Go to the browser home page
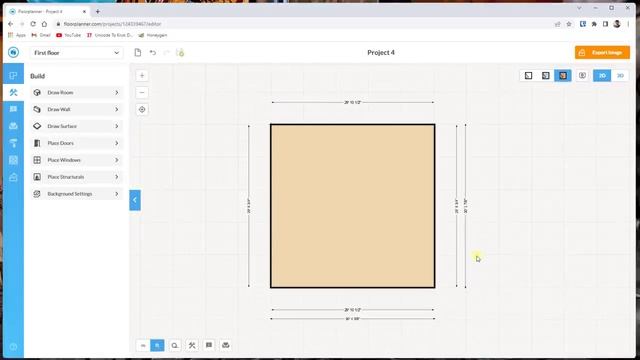The width and height of the screenshot is (640, 360). [x=44, y=24]
